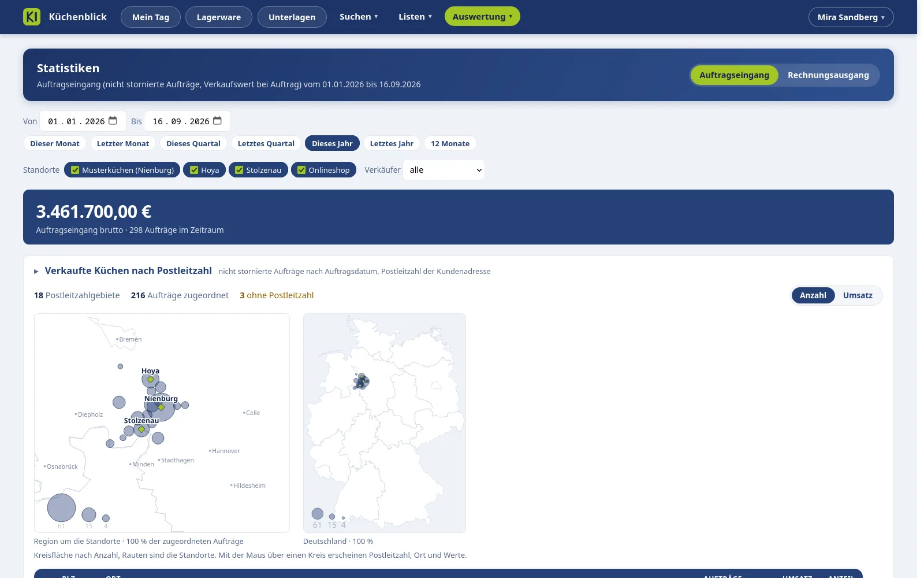
Task: Select the 12 Monate period
Action: (x=450, y=143)
